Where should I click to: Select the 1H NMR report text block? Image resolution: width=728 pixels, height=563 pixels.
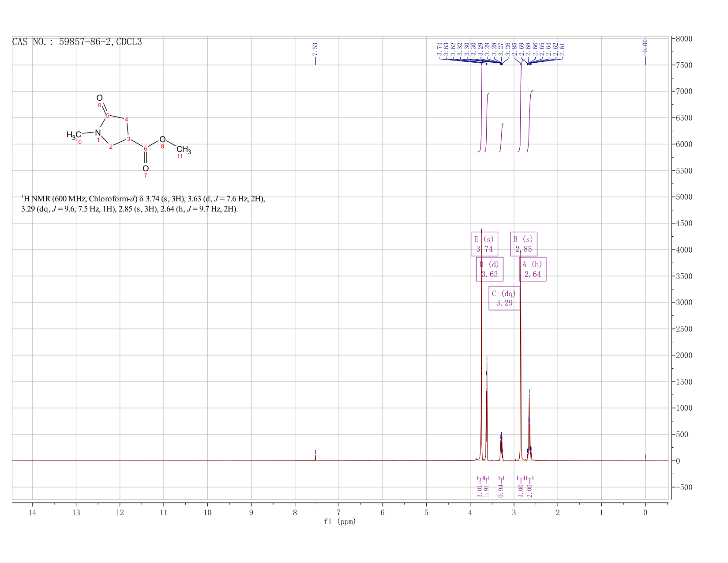pos(143,204)
